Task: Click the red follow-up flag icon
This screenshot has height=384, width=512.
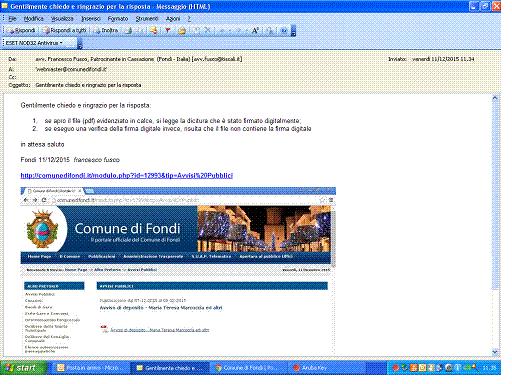Action: [x=168, y=30]
